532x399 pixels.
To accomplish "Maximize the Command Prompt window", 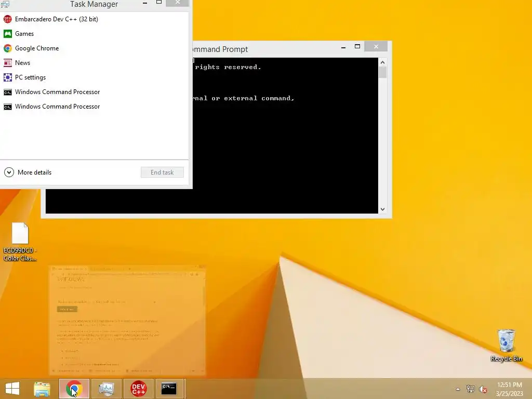I will [x=357, y=47].
